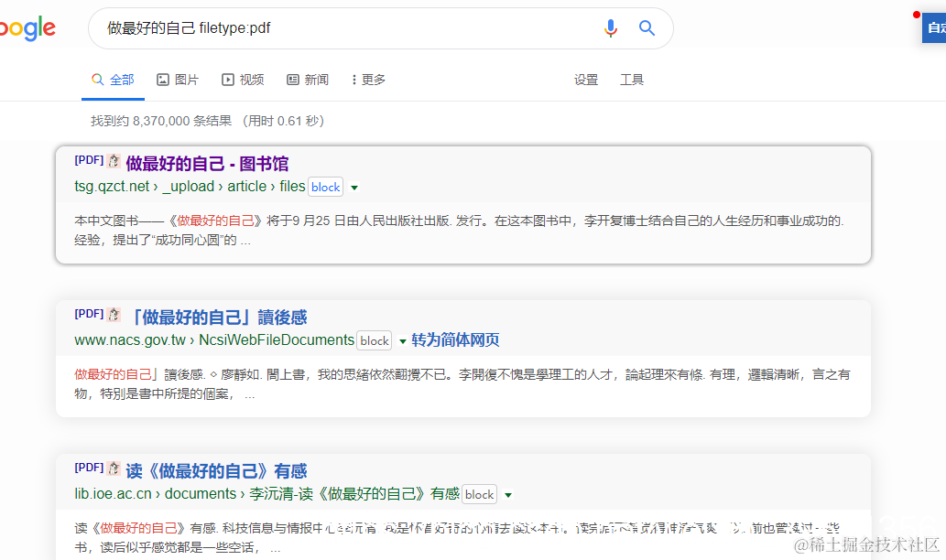Open the dropdown beside the lib.ioe.ac.cn breadcrumb
The height and width of the screenshot is (560, 946).
click(508, 493)
